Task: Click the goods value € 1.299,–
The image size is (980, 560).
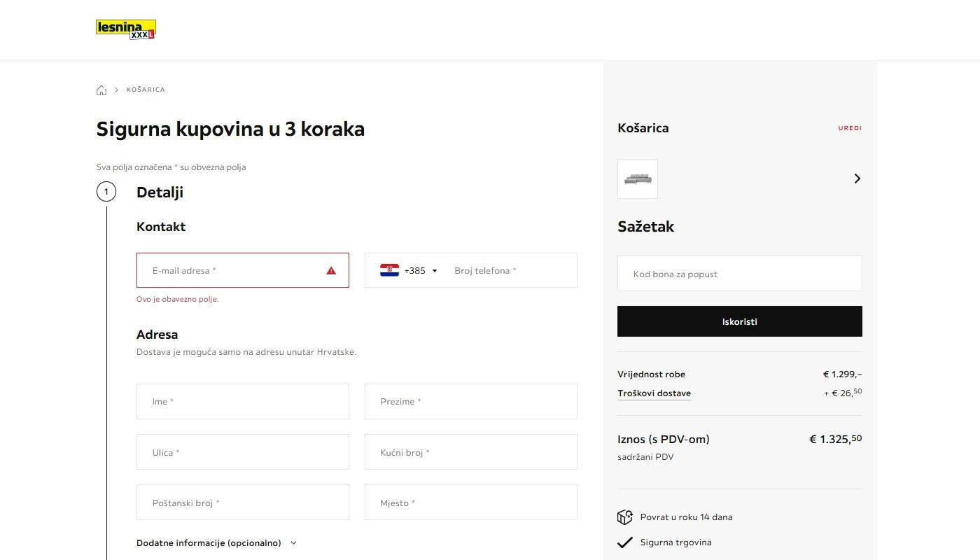Action: tap(843, 374)
